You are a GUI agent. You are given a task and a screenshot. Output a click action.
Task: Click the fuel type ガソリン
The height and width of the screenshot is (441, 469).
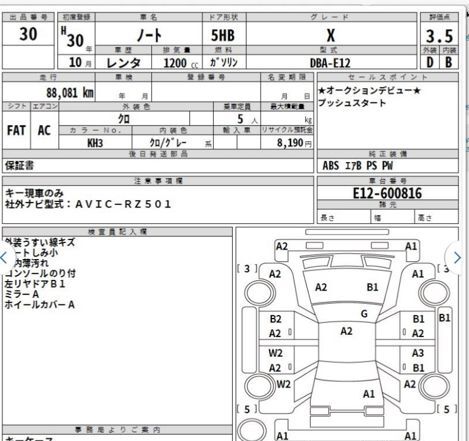(x=224, y=62)
